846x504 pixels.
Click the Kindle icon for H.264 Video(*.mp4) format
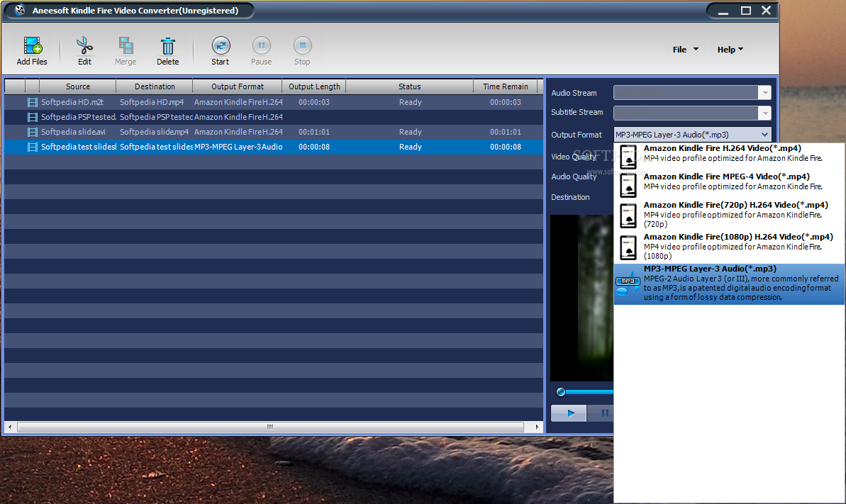point(628,157)
